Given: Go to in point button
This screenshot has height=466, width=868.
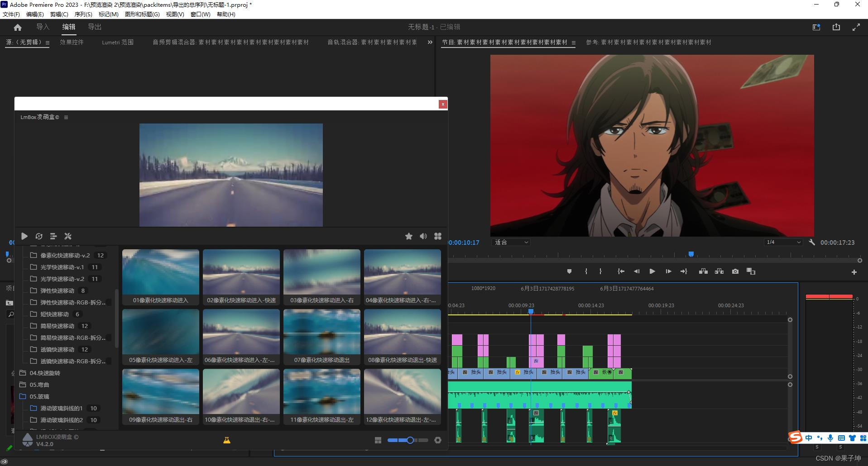Looking at the screenshot, I should 621,271.
